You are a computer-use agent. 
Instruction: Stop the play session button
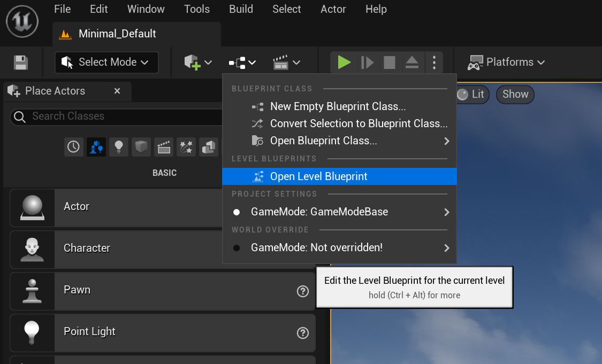pos(390,62)
